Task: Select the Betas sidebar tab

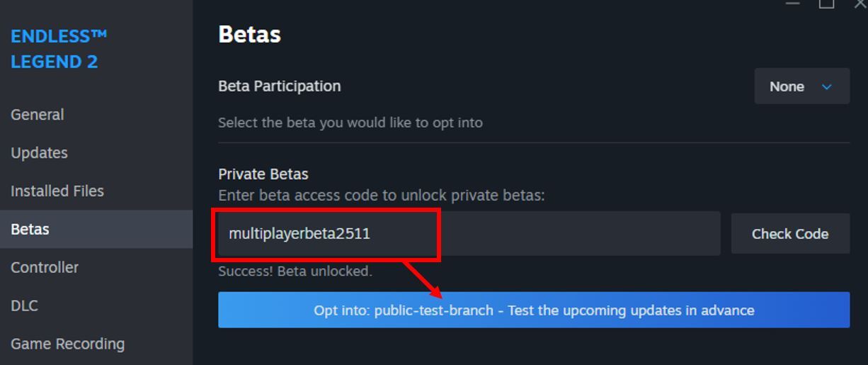Action: coord(30,230)
